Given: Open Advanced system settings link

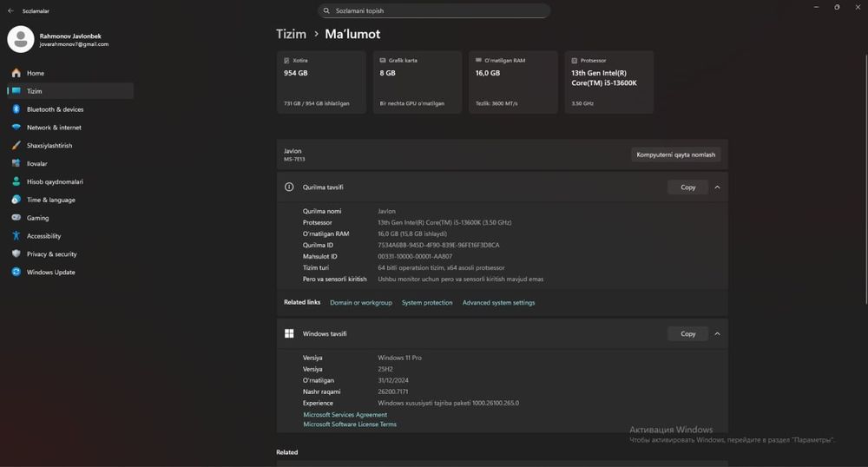Looking at the screenshot, I should [498, 303].
